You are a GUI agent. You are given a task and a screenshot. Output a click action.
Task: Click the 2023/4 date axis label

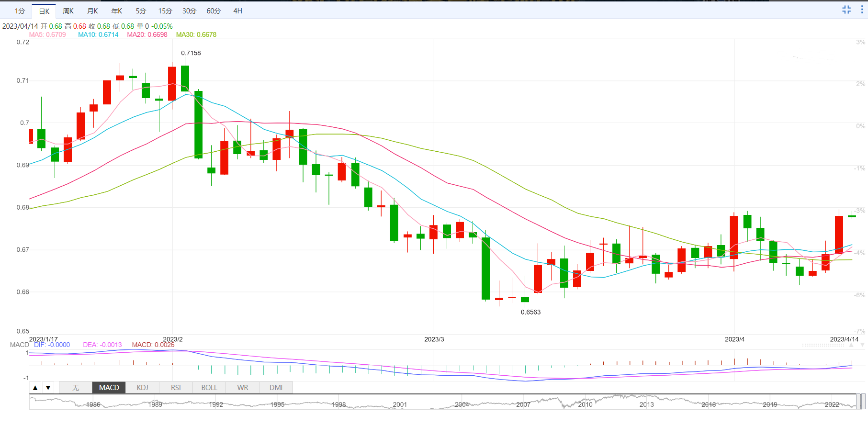(734, 339)
